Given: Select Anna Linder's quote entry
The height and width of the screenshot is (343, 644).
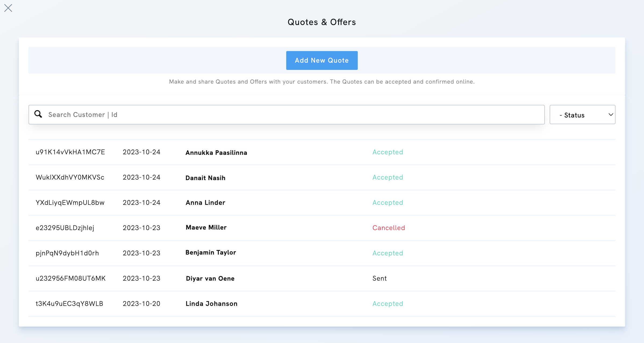Looking at the screenshot, I should tap(205, 203).
